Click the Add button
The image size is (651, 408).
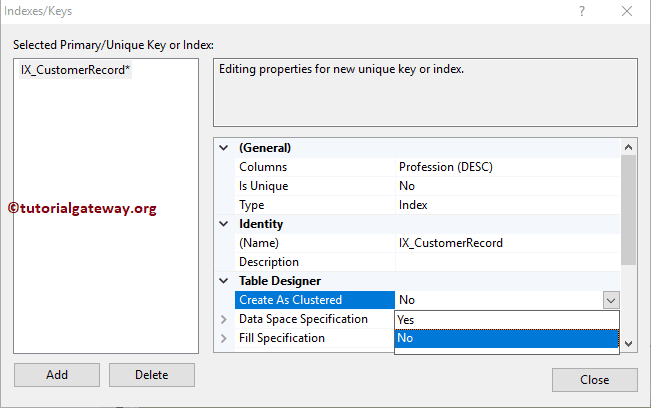click(57, 375)
